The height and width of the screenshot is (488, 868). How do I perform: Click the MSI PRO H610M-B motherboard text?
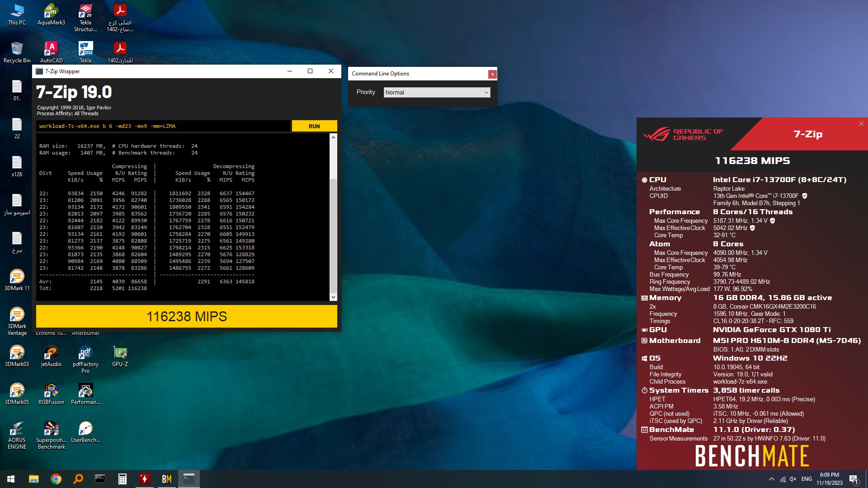[787, 341]
